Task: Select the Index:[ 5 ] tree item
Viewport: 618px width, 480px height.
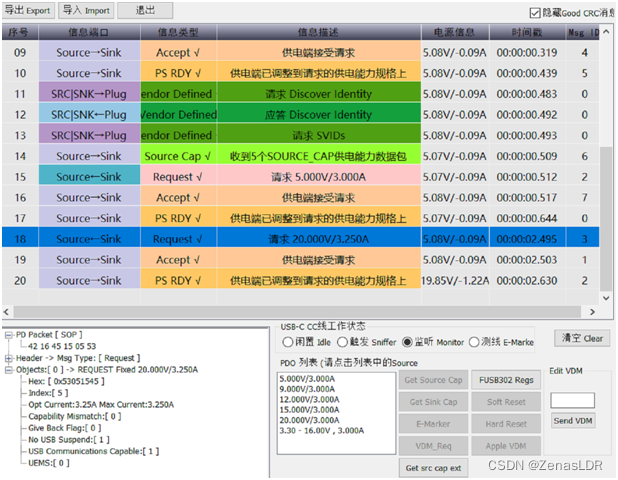Action: tap(48, 393)
